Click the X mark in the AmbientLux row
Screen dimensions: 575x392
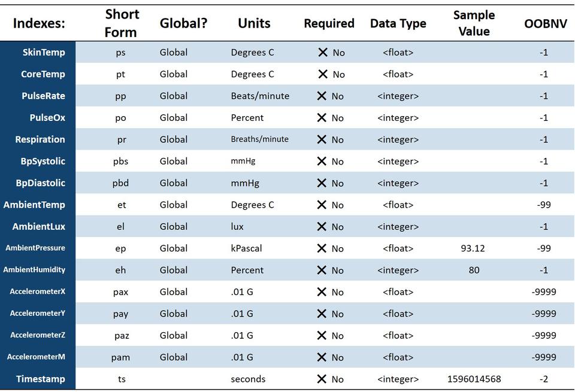click(322, 226)
